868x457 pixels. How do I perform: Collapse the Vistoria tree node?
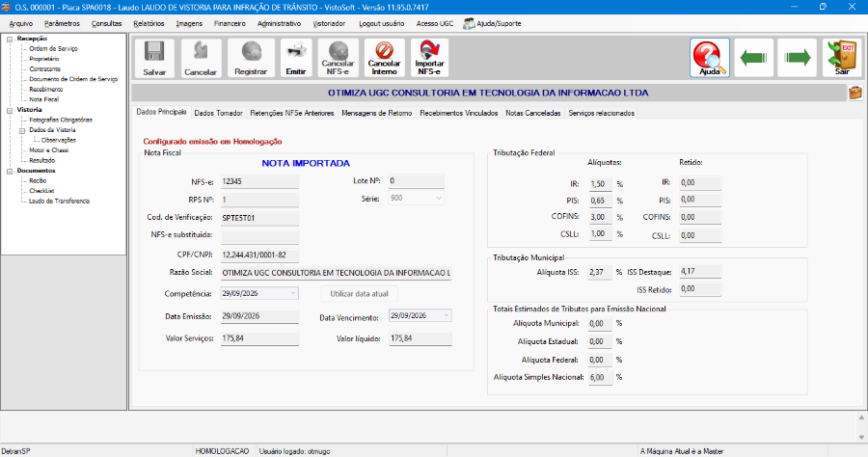10,110
